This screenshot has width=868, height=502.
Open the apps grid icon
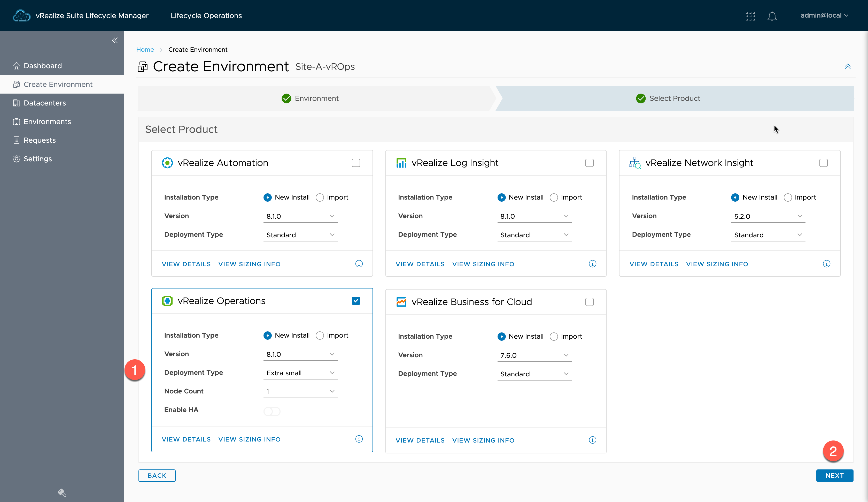tap(750, 16)
